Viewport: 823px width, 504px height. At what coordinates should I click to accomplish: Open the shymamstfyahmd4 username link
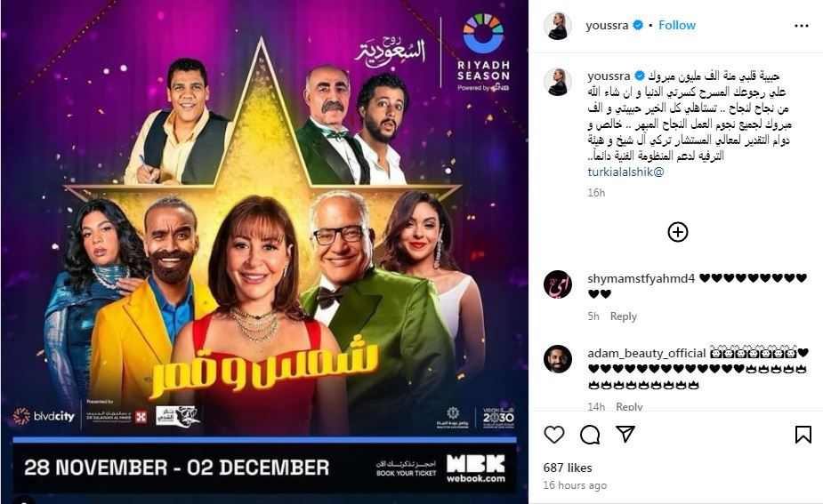point(641,278)
